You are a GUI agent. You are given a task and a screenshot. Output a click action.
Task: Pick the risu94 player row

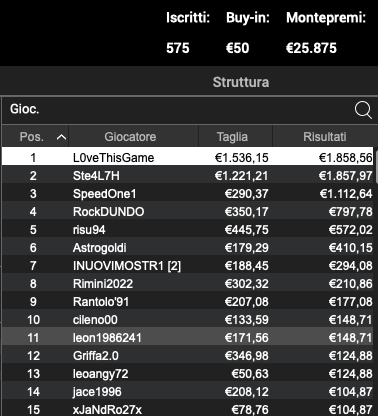tap(187, 229)
